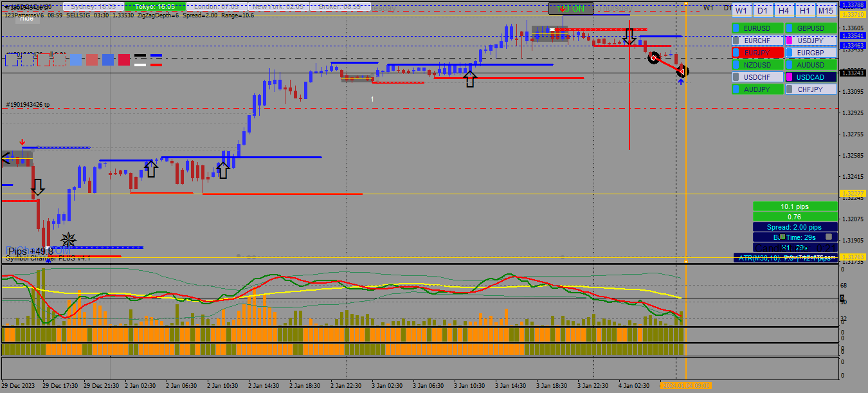Switch to the CHFJPY symbol
Image resolution: width=868 pixels, height=393 pixels.
(811, 89)
